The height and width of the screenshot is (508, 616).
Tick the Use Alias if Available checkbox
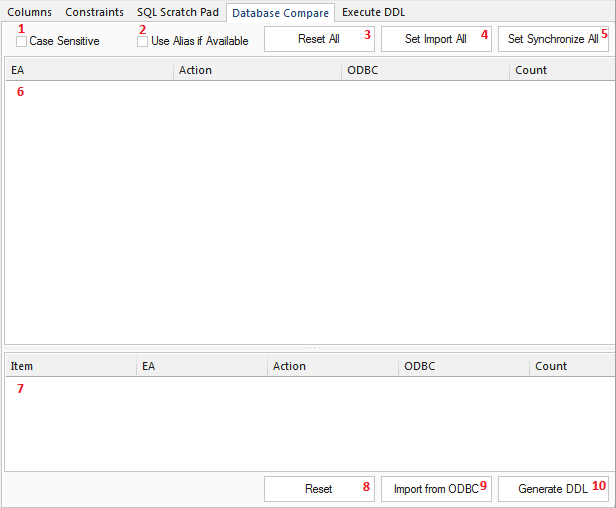click(143, 41)
